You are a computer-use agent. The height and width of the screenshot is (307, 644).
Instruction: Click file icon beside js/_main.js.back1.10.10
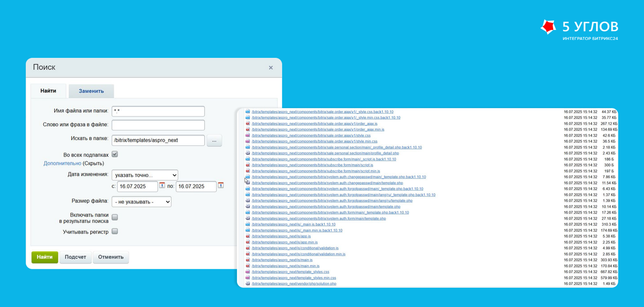point(248,224)
